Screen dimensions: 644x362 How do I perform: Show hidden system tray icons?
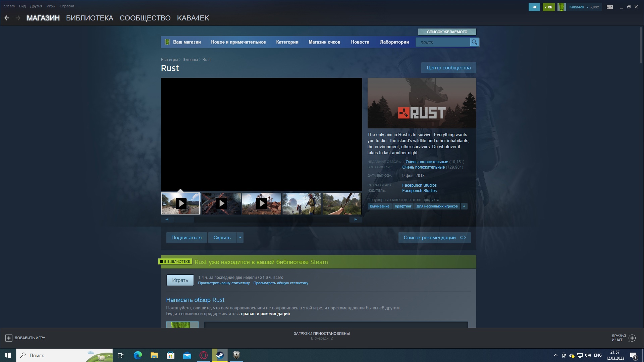(x=555, y=355)
